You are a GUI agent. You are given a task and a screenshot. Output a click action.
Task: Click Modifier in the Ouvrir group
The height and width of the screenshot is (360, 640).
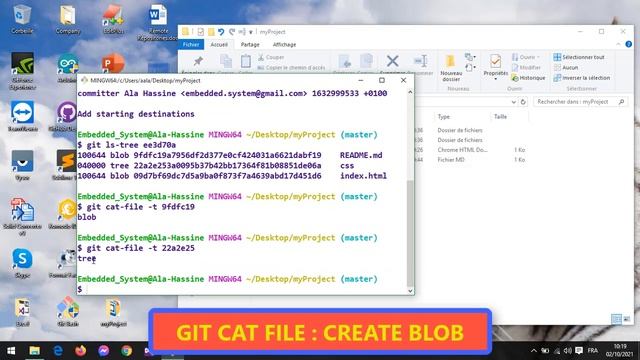click(x=527, y=67)
